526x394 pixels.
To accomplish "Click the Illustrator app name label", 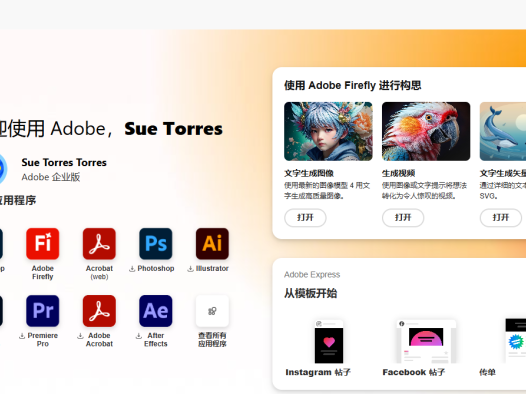I will 212,269.
